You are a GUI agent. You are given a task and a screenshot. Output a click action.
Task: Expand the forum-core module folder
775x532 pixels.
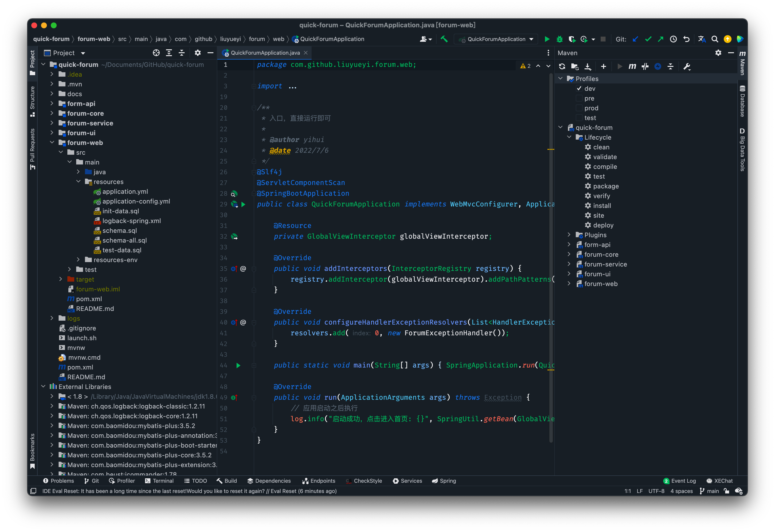[52, 113]
